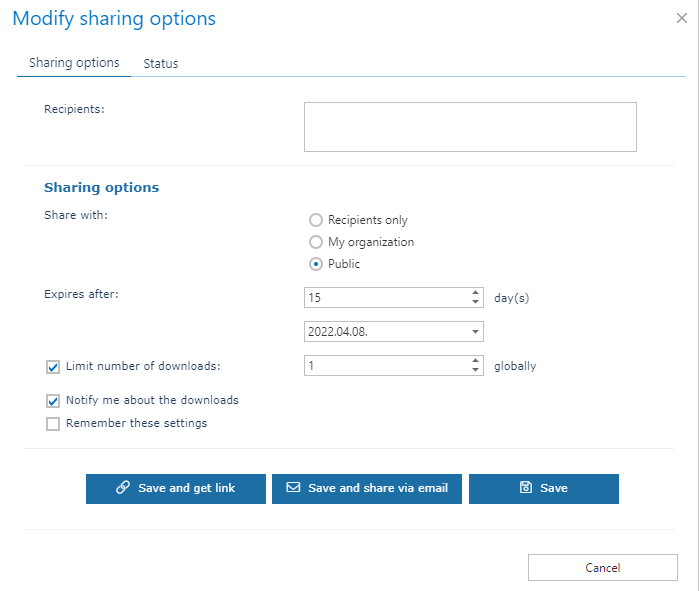Click the envelope icon on Save and share via email
This screenshot has height=591, width=699.
click(x=293, y=488)
